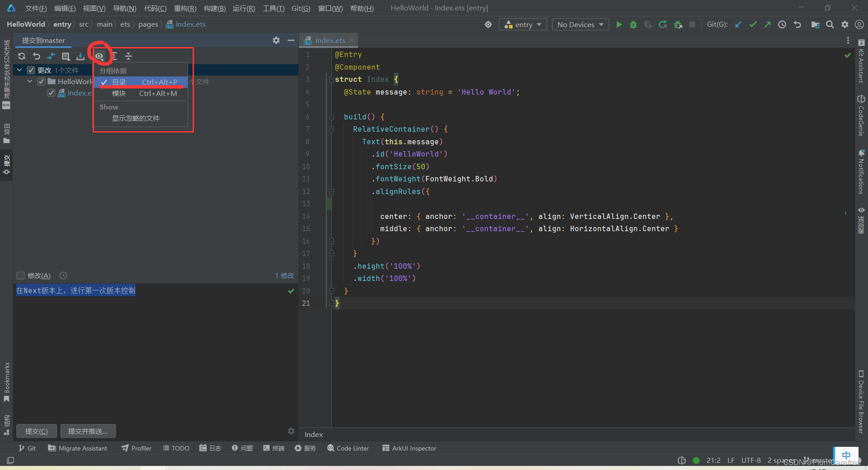Screen dimensions: 868x470
Task: Click the target locate icon near entry
Action: click(x=488, y=24)
